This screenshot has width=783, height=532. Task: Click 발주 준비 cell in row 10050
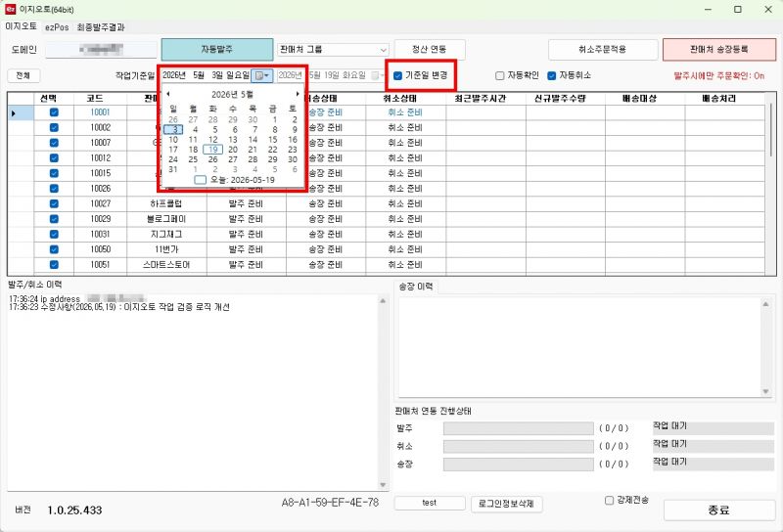[247, 249]
